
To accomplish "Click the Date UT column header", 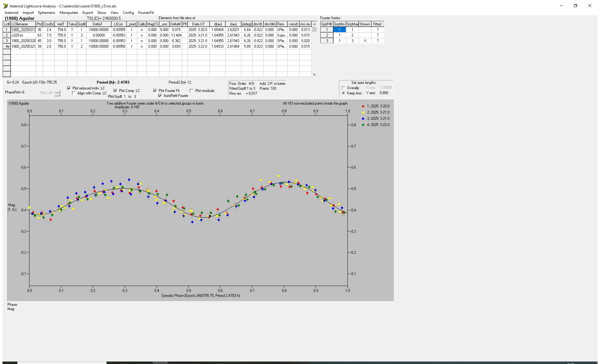I will [x=198, y=24].
